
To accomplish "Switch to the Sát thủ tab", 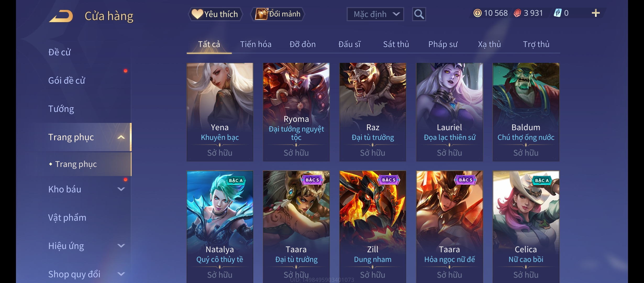I will (x=396, y=44).
